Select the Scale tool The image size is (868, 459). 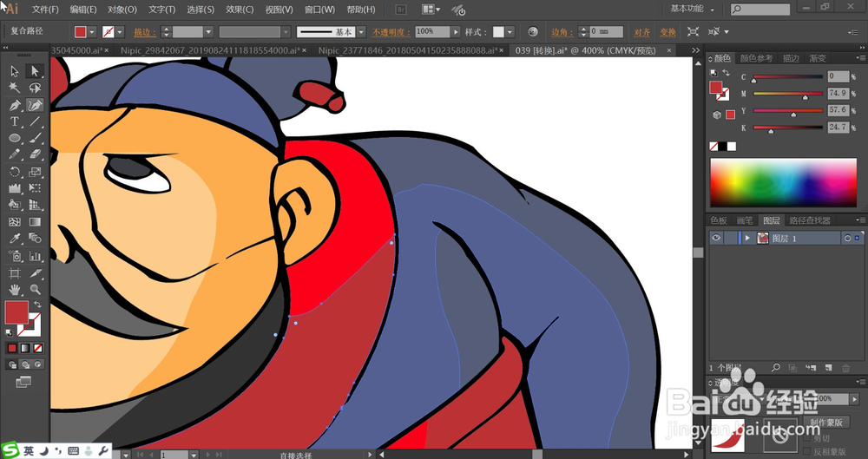point(35,172)
